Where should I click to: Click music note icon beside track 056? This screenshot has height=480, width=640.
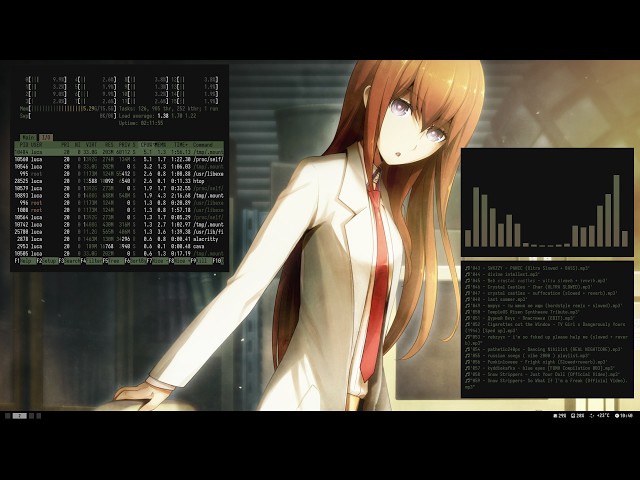pyautogui.click(x=467, y=362)
